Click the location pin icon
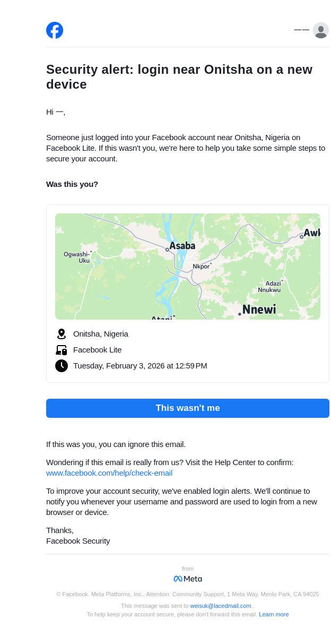 point(62,334)
